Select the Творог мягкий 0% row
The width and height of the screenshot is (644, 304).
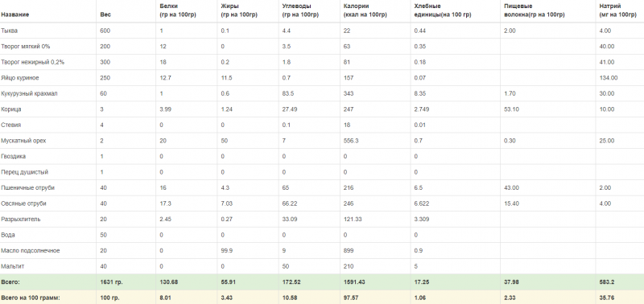(322, 47)
